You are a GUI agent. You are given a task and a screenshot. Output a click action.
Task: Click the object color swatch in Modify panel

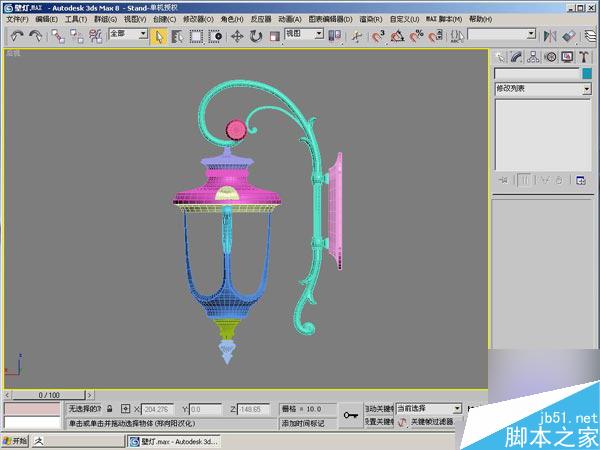(587, 73)
